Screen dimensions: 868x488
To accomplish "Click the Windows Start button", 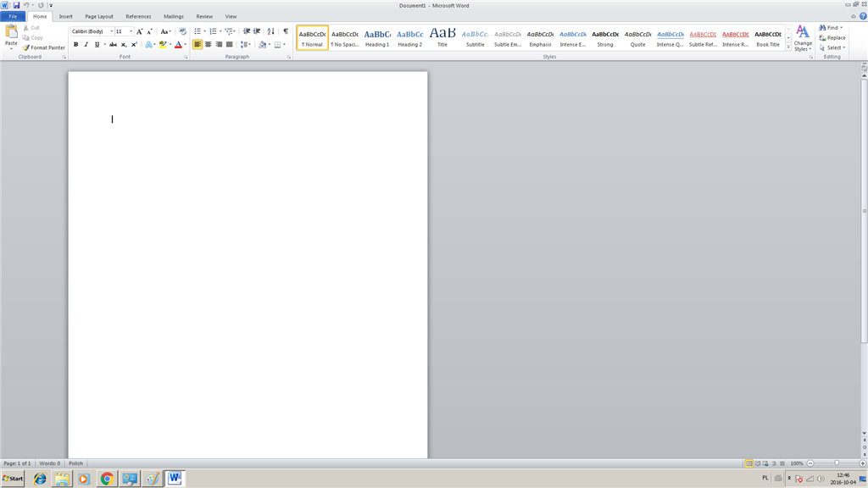I will (x=13, y=479).
